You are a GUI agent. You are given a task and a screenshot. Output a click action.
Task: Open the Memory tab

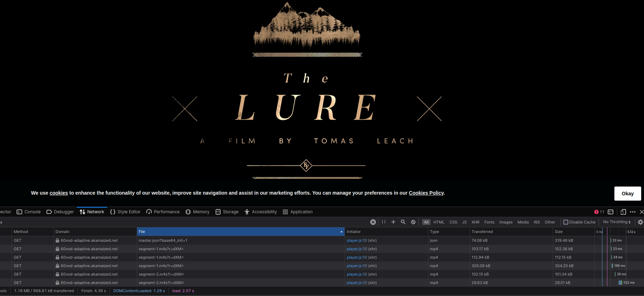point(198,212)
